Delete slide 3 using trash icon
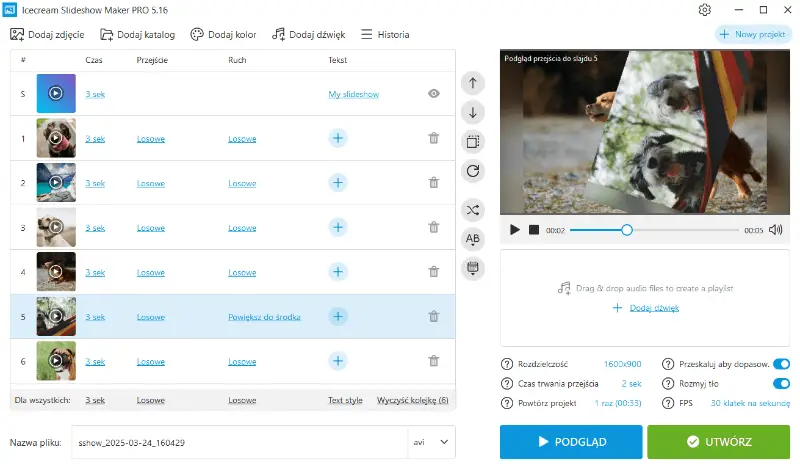Image resolution: width=800 pixels, height=469 pixels. (434, 227)
